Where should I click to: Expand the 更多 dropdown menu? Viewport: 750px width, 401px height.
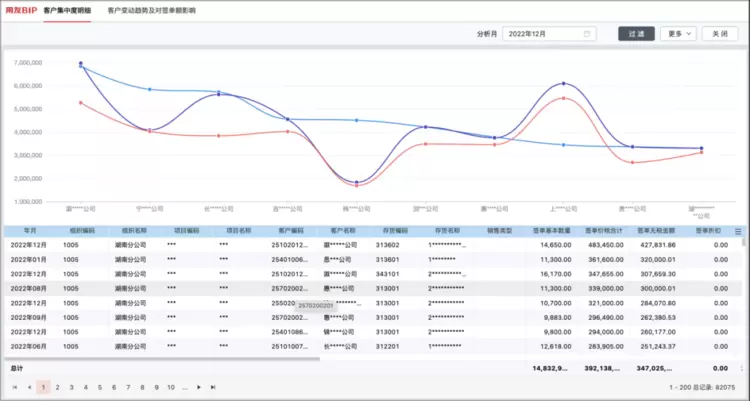(676, 34)
